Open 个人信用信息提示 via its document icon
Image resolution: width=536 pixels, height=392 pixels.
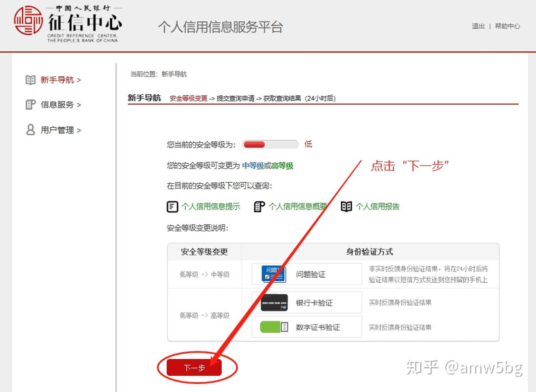point(172,206)
